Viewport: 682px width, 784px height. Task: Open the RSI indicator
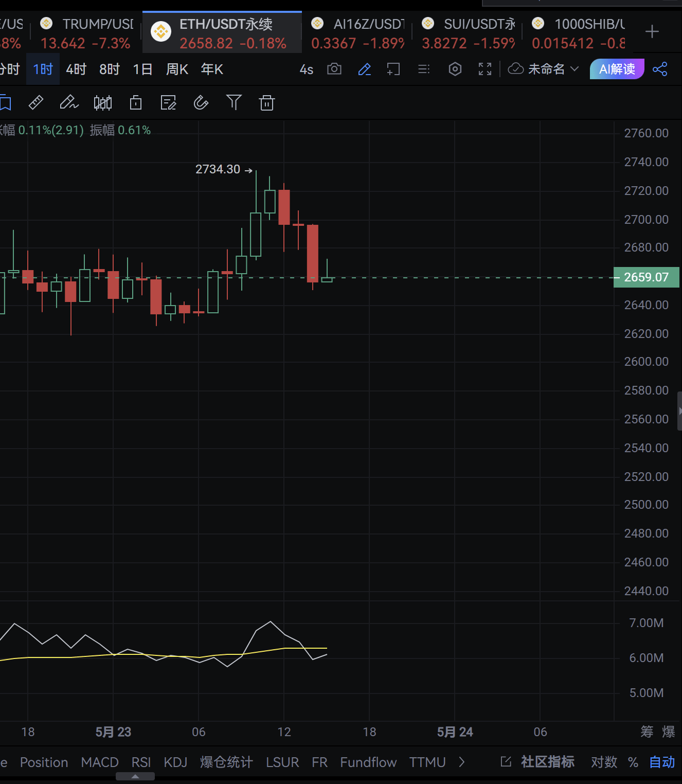(x=141, y=762)
